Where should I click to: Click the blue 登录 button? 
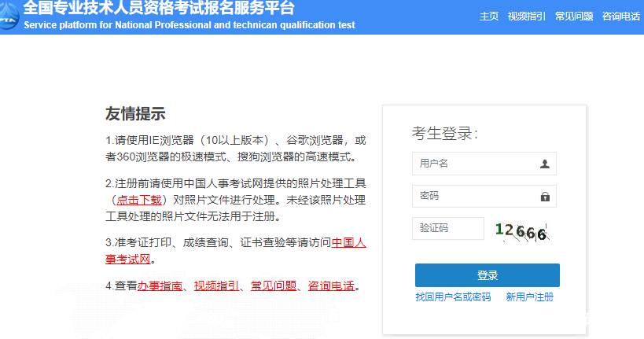(487, 275)
